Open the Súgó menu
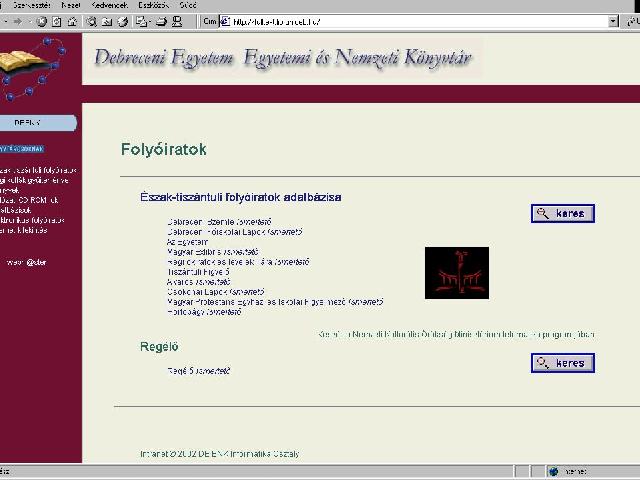640x480 pixels. [188, 5]
